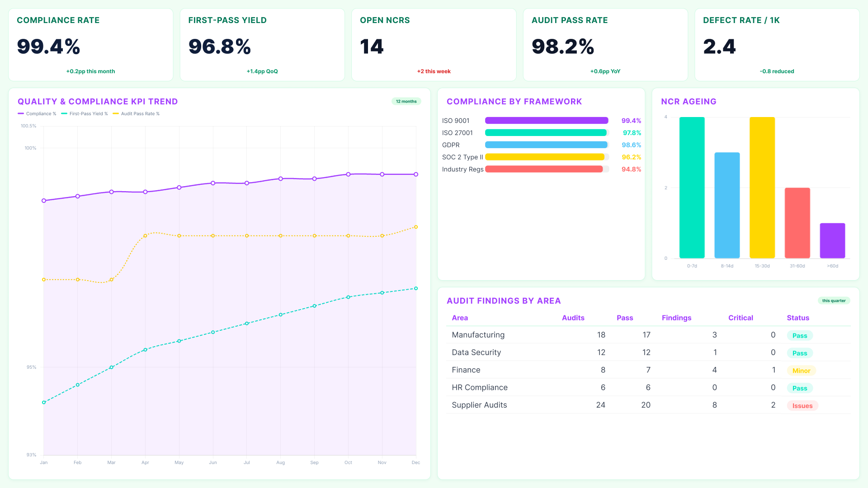Click the Minor status badge for Finance

pos(801,371)
